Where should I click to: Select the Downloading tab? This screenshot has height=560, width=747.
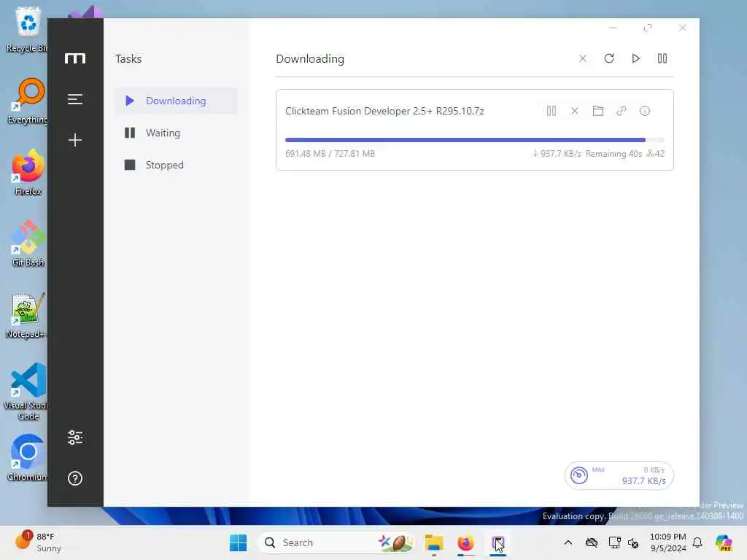pos(176,101)
